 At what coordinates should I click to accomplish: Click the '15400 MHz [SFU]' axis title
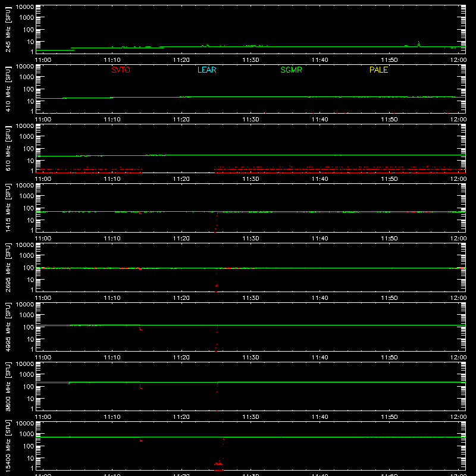coord(8,446)
